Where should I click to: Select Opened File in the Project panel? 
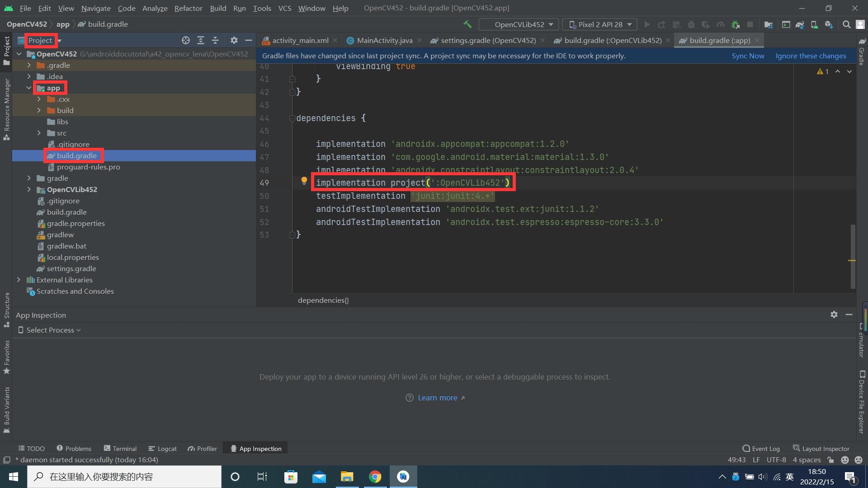pyautogui.click(x=186, y=40)
